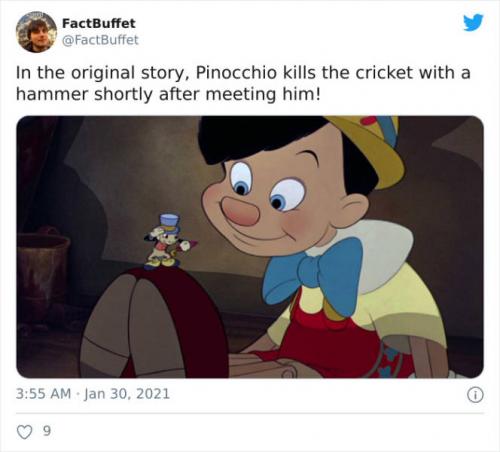Open the attached Pinocchio image
The height and width of the screenshot is (452, 500).
click(250, 247)
